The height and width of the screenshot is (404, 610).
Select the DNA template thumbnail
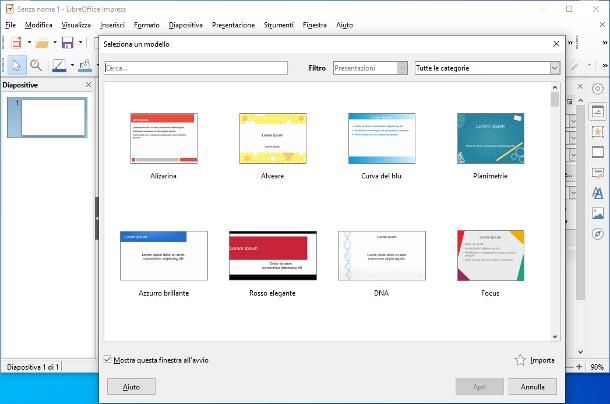(382, 256)
